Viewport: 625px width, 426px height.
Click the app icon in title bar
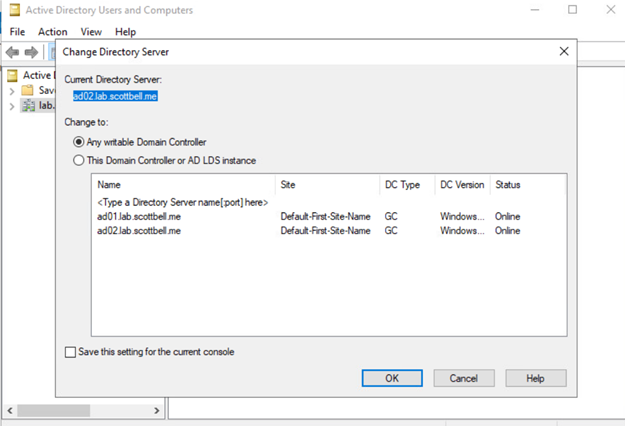(9, 10)
